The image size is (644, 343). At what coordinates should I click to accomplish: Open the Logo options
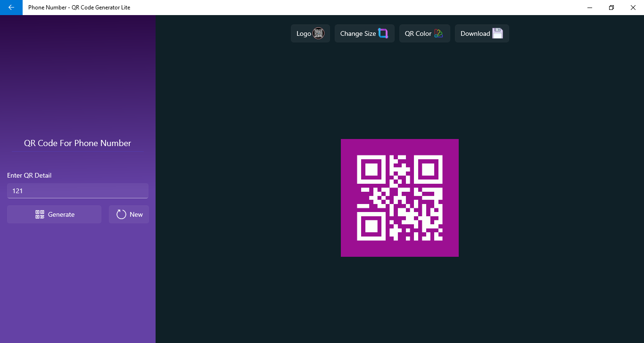point(310,33)
